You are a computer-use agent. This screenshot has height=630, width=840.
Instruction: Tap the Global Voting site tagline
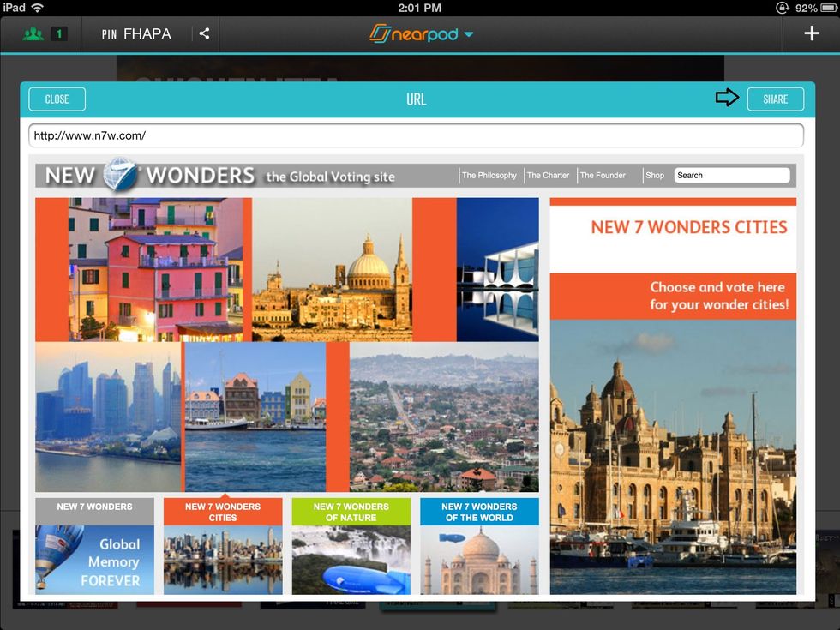(331, 177)
